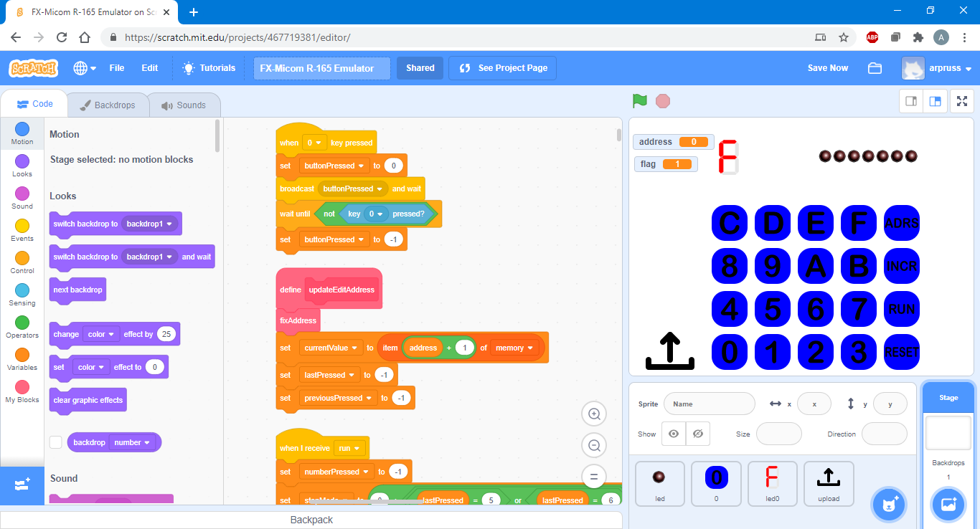Switch to the Sounds tab
Viewport: 980px width, 529px height.
click(184, 105)
